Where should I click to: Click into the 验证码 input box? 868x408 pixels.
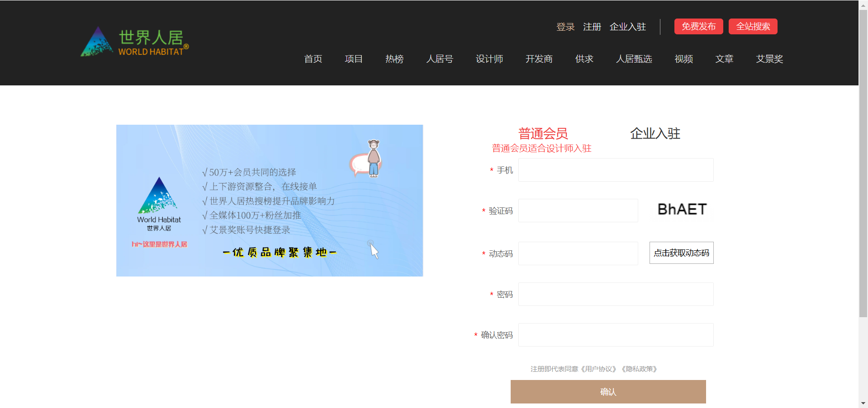[578, 211]
